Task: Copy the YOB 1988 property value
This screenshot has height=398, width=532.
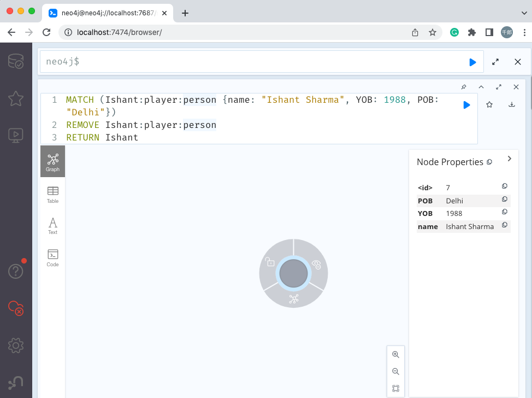Action: [505, 212]
